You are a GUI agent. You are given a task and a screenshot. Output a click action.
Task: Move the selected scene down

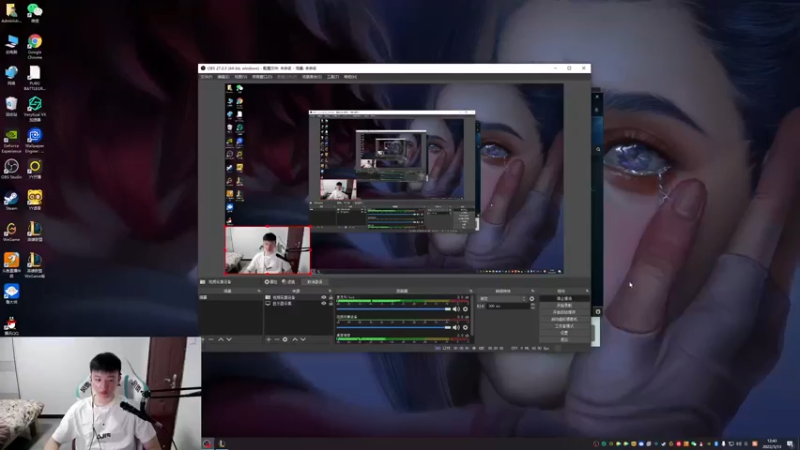[x=229, y=339]
